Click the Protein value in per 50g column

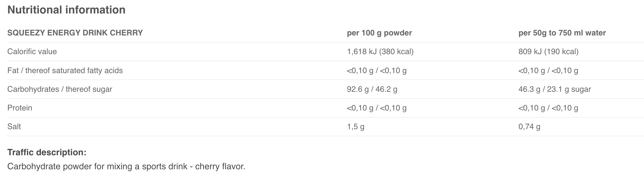[x=548, y=108]
